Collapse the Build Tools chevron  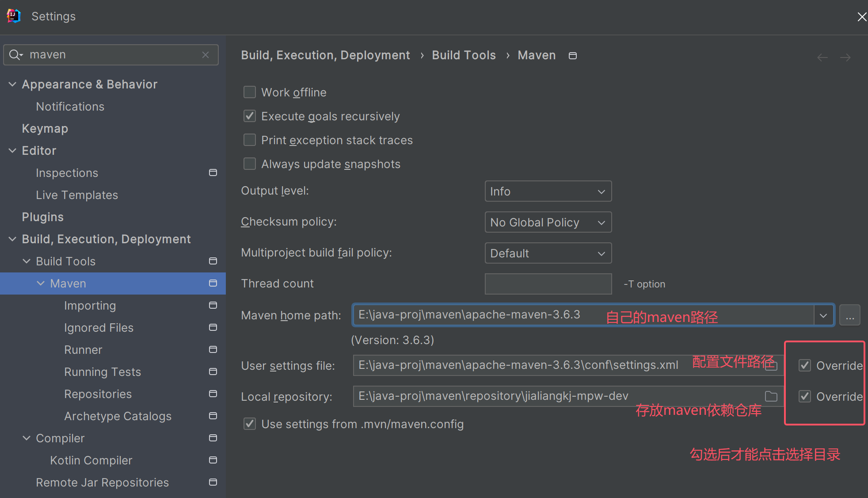point(27,261)
